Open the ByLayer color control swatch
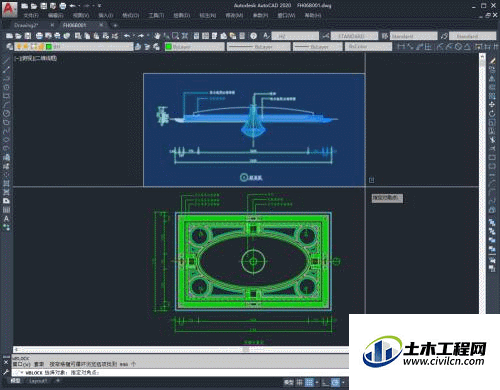 pos(195,47)
